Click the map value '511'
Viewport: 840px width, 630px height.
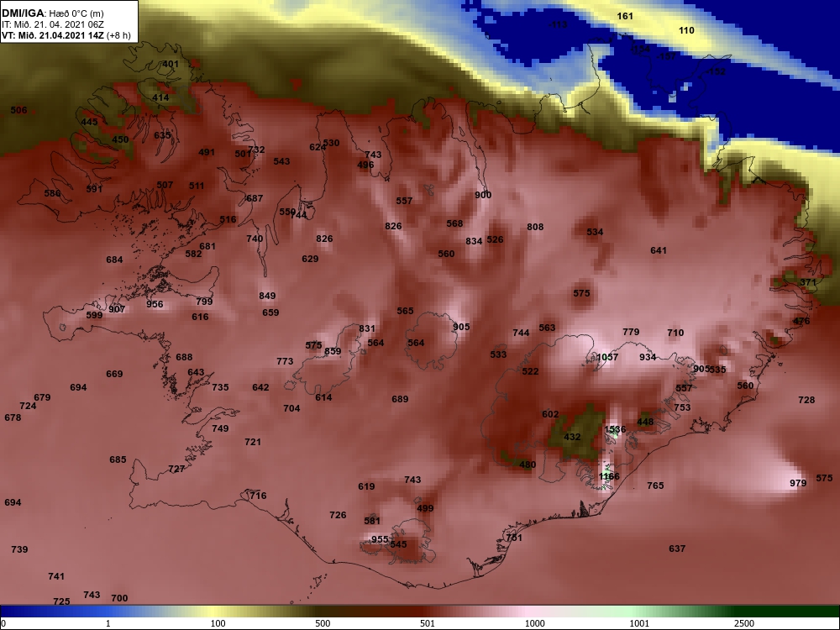click(x=197, y=186)
